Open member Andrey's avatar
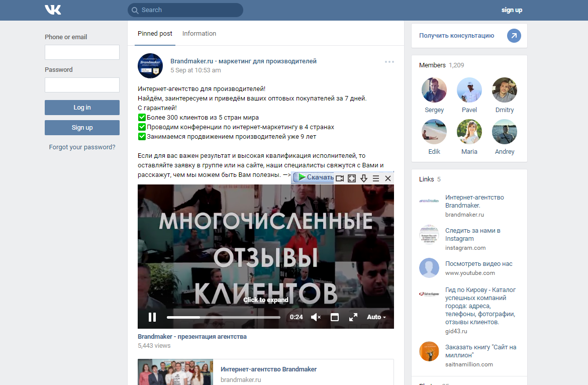The image size is (588, 385). pyautogui.click(x=505, y=132)
